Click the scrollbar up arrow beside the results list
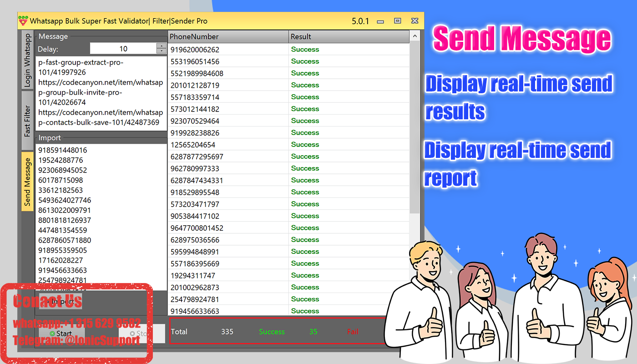Viewport: 637px width, 364px height. point(414,36)
